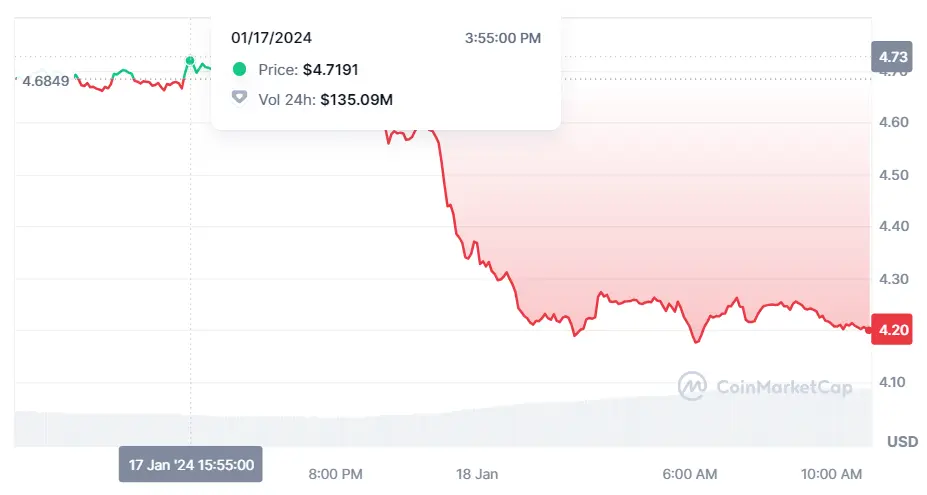
Task: Click the CoinMarketCap logo icon watermark
Action: pos(693,386)
